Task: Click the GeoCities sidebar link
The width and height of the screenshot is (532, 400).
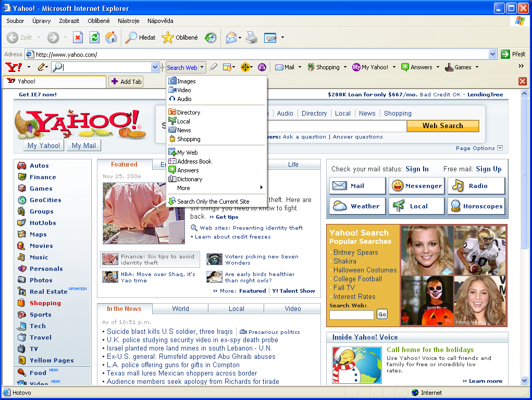Action: click(45, 200)
